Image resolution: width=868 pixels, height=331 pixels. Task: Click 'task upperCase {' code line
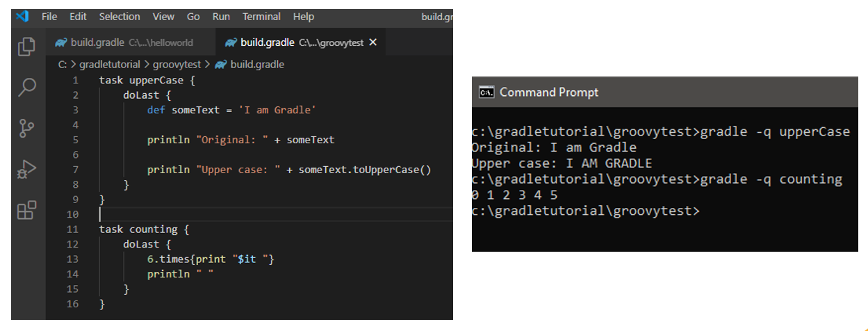147,80
